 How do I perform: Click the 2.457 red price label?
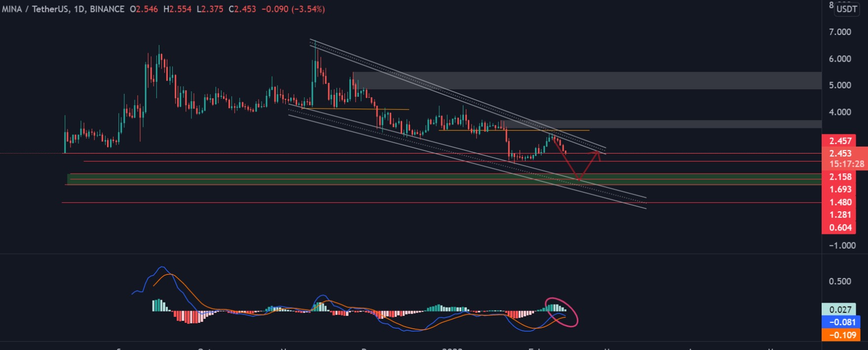tap(840, 141)
